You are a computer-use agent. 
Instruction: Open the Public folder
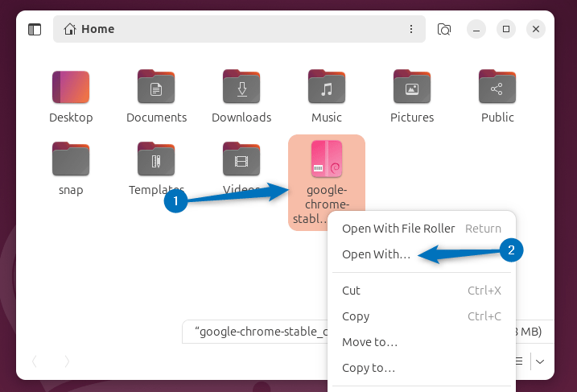pyautogui.click(x=497, y=87)
